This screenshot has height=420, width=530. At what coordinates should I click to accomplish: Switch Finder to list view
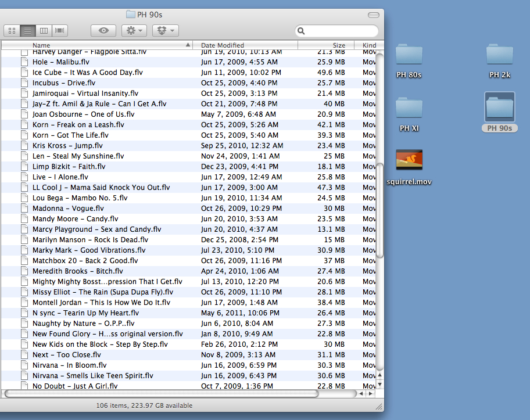click(28, 31)
